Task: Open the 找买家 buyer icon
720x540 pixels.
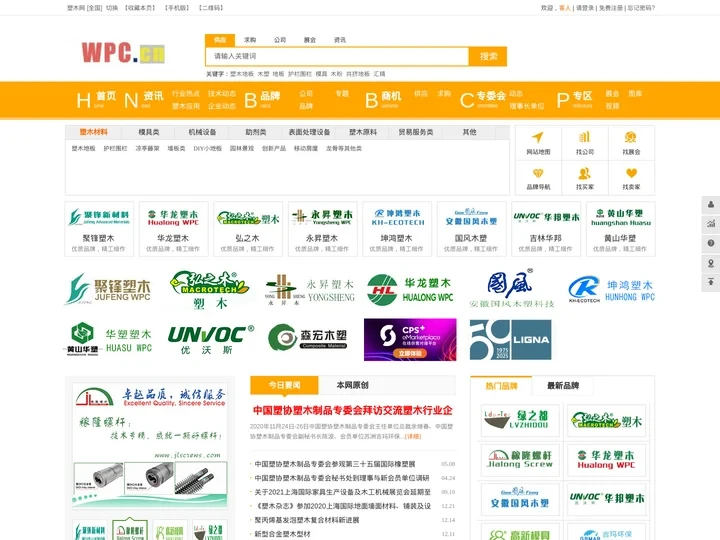Action: coord(585,178)
